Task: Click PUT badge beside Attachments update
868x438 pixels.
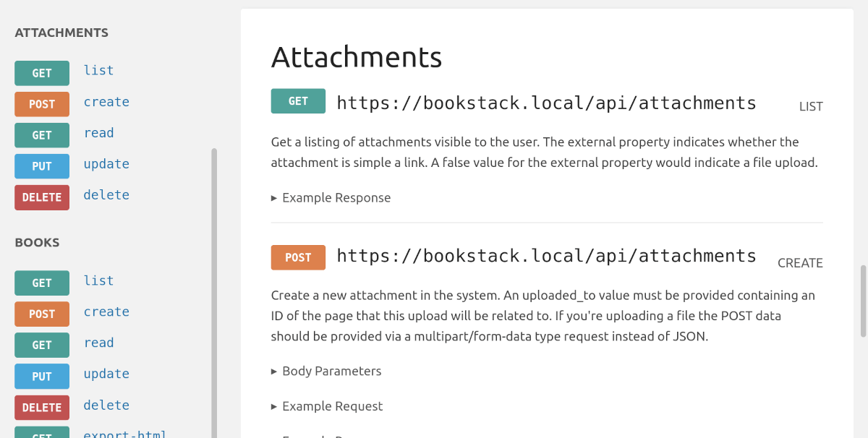Action: point(42,166)
